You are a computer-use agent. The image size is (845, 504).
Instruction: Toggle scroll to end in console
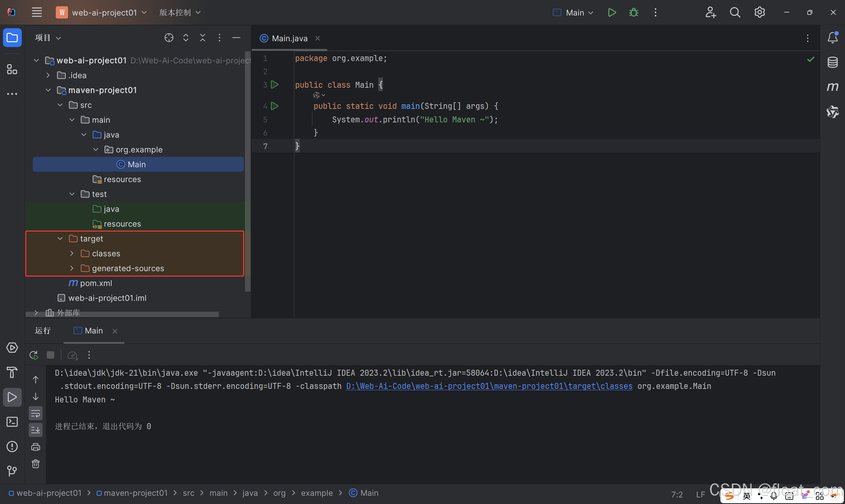[36, 430]
